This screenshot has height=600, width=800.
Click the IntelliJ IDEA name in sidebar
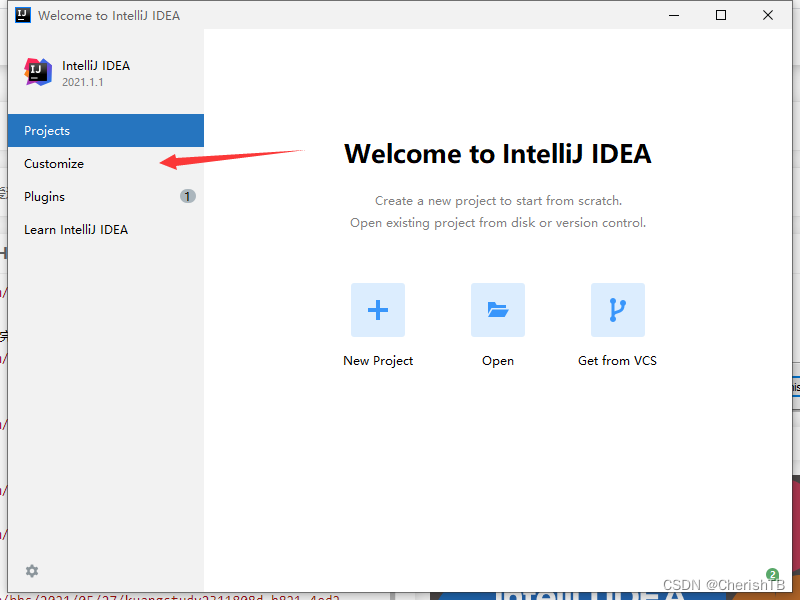[x=96, y=66]
